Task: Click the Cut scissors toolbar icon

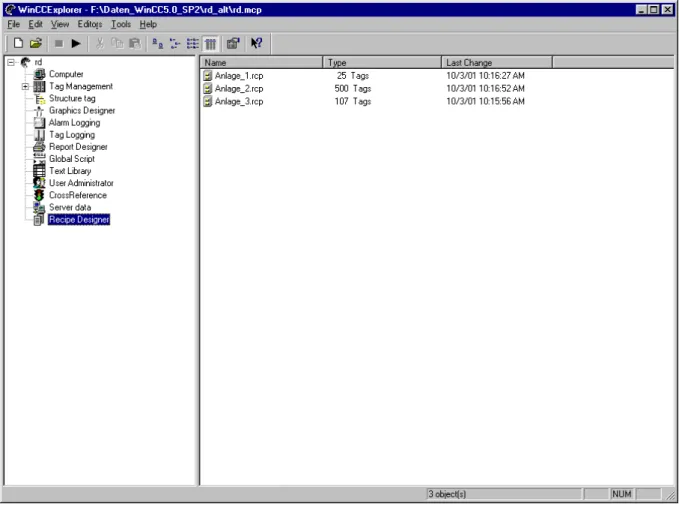Action: (x=100, y=43)
